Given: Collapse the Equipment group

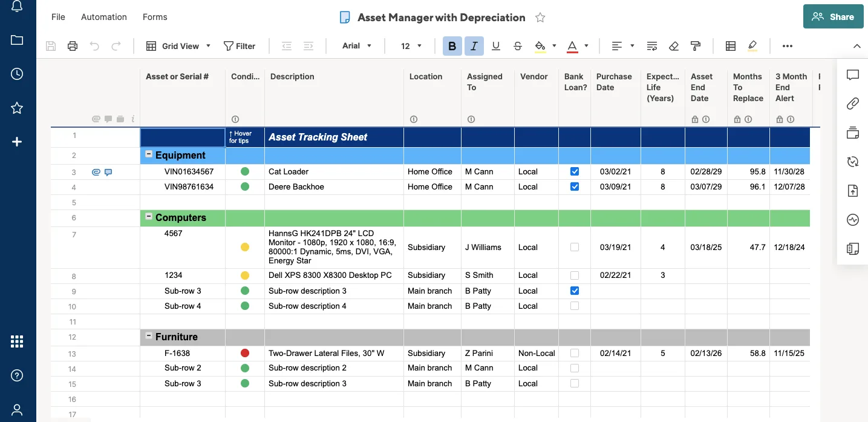Looking at the screenshot, I should coord(148,154).
